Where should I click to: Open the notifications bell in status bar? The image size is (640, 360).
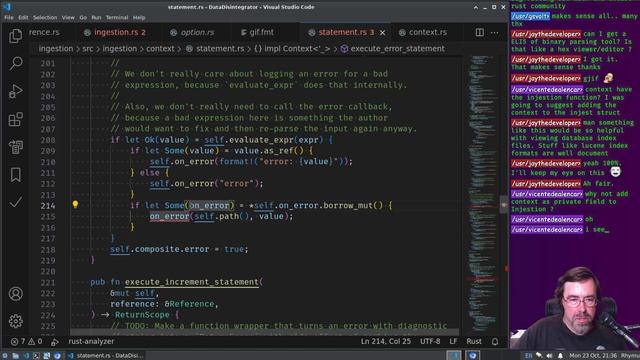tap(495, 341)
